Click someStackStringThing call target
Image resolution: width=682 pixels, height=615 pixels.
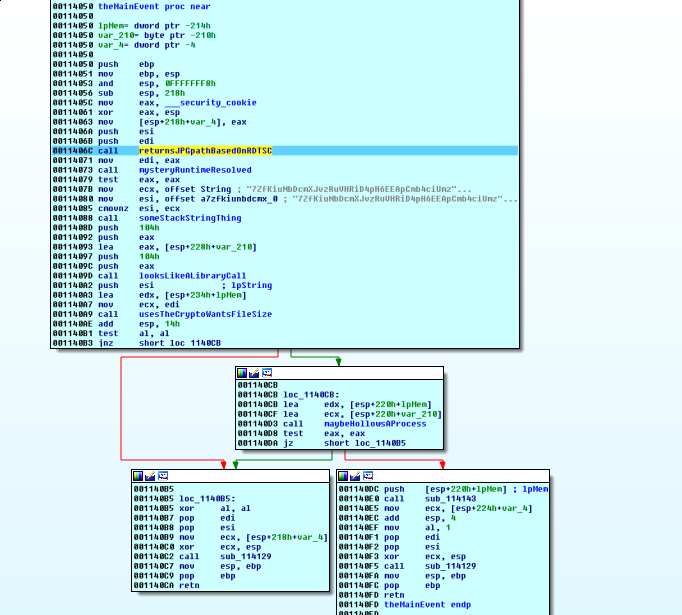coord(190,218)
